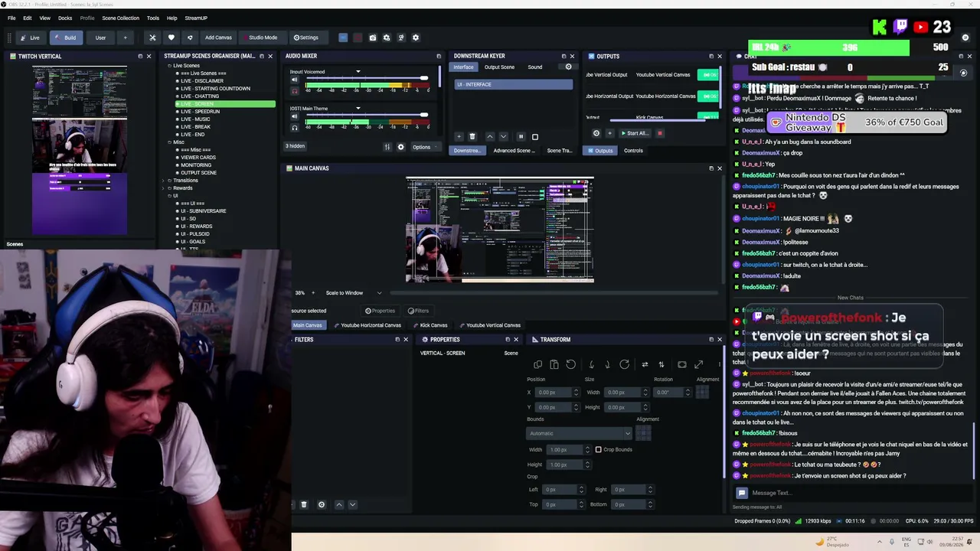Open the Docks menu
Screen dimensions: 980x551
coord(65,18)
